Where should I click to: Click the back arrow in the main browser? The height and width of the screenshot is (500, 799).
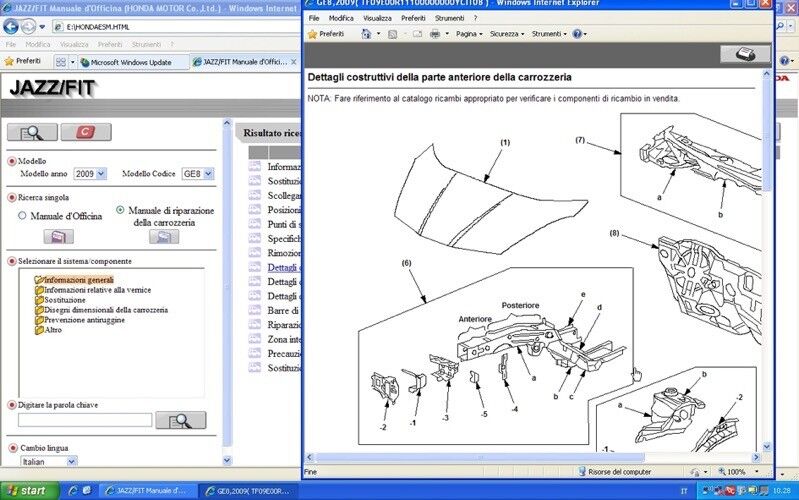click(x=12, y=25)
